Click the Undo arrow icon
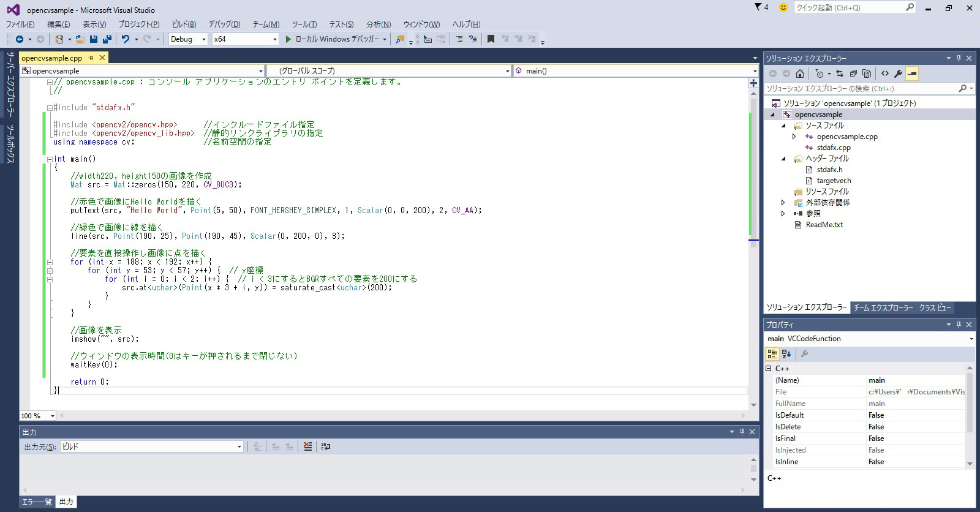Image resolution: width=980 pixels, height=512 pixels. pyautogui.click(x=126, y=39)
